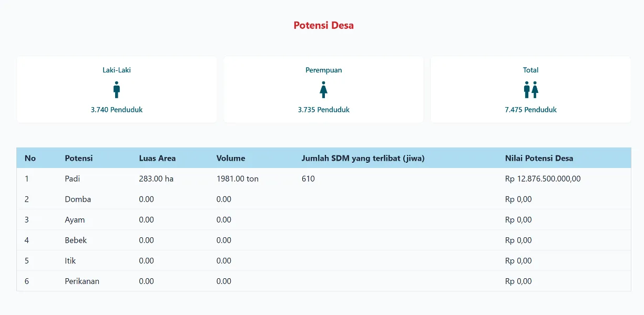Click the 7.475 Penduduk total count
The height and width of the screenshot is (315, 644).
531,110
